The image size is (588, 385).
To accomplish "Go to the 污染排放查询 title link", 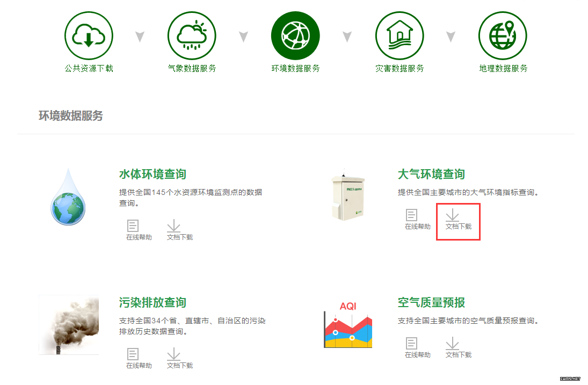I will pos(153,302).
